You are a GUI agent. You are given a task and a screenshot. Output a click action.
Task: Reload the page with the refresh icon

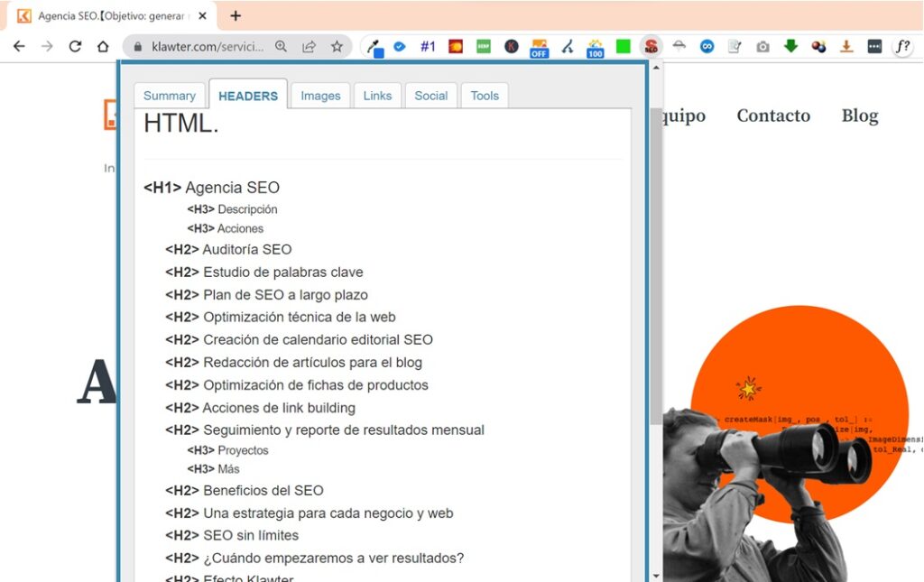click(x=75, y=46)
